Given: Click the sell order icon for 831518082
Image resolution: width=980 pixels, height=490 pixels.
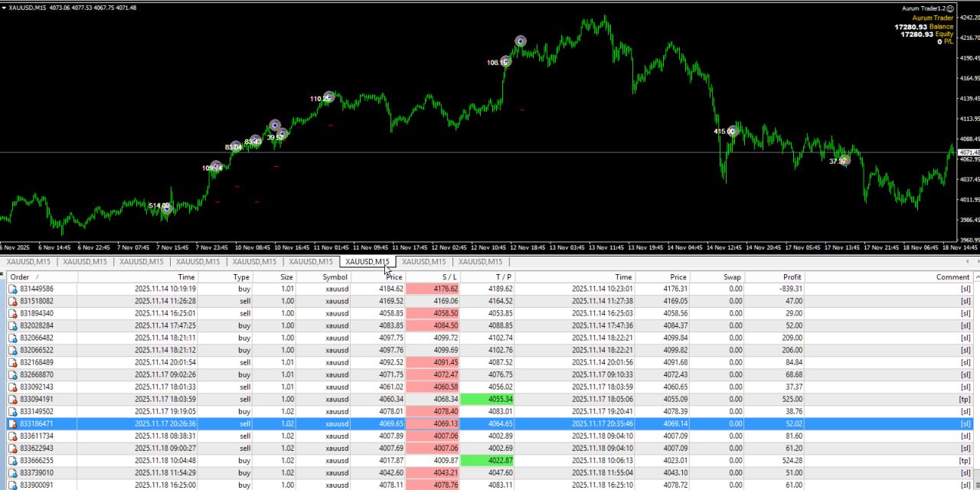Looking at the screenshot, I should click(12, 302).
